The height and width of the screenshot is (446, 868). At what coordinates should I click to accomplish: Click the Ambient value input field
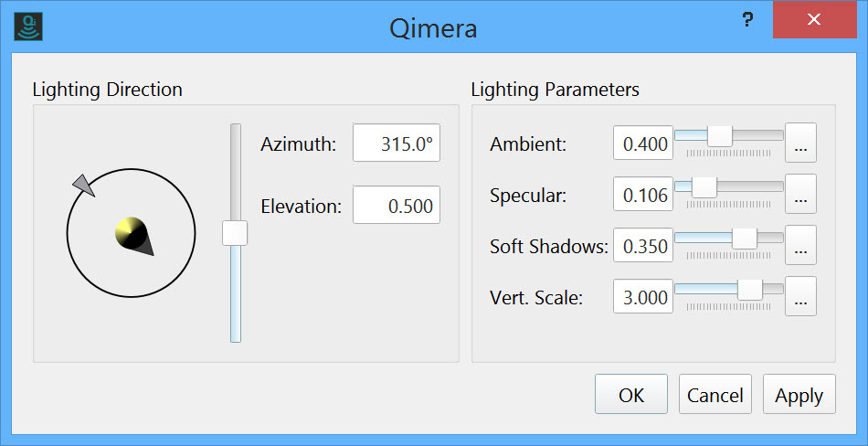pyautogui.click(x=643, y=144)
